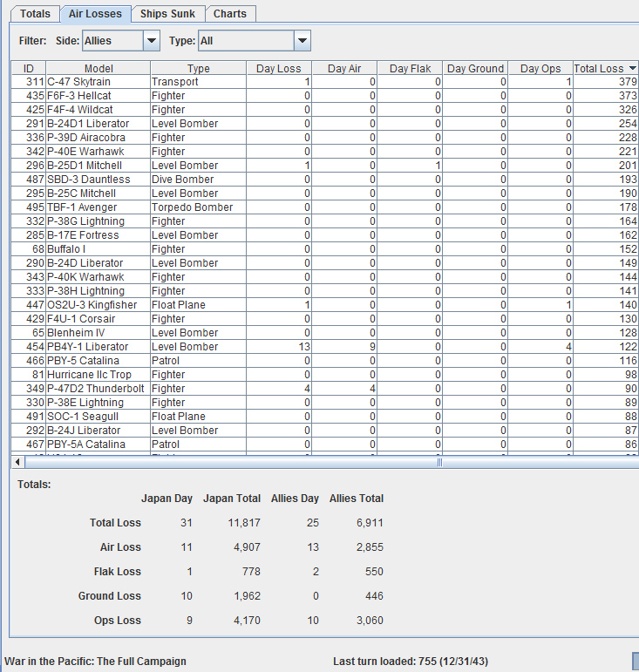
Task: Select the PBY-5 Catalina row
Action: (325, 361)
